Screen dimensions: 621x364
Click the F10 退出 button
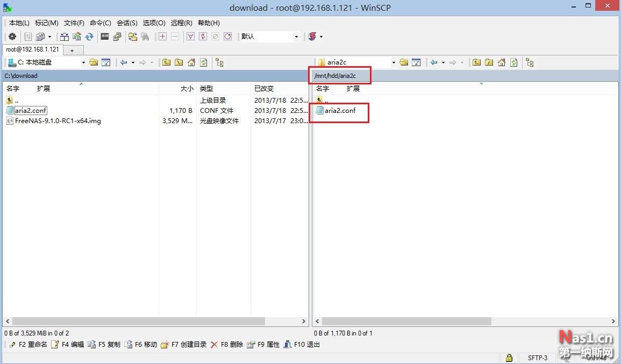(302, 345)
